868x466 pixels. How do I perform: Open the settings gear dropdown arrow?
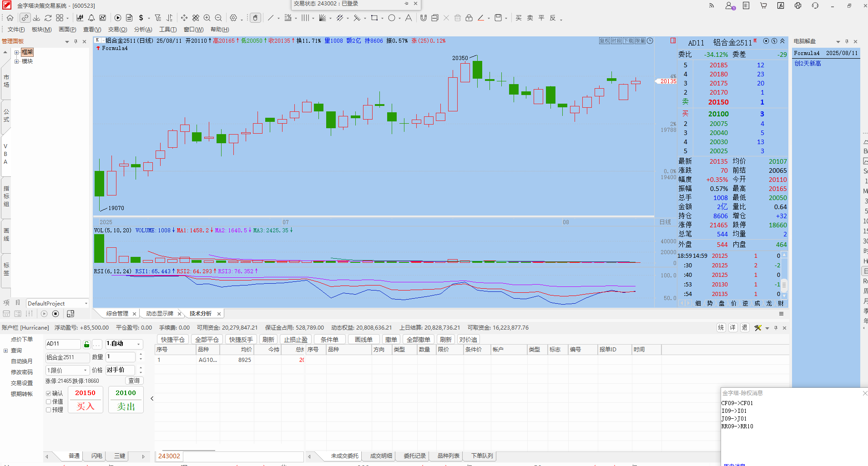242,19
